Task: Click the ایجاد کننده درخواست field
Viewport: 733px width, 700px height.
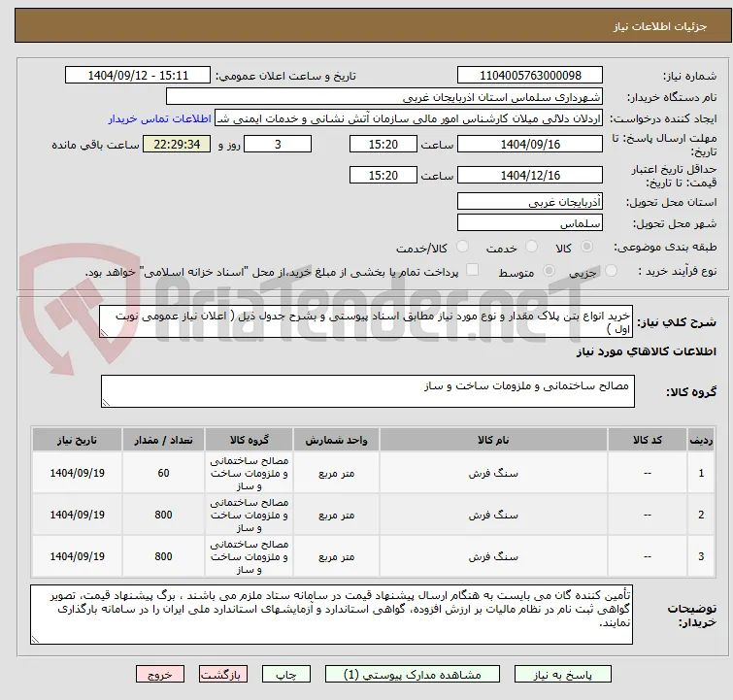Action: coord(409,118)
